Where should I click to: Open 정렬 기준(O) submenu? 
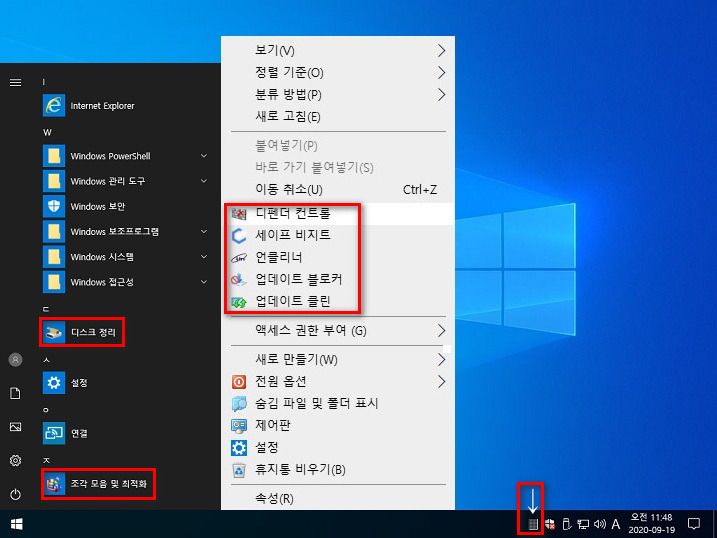click(338, 72)
